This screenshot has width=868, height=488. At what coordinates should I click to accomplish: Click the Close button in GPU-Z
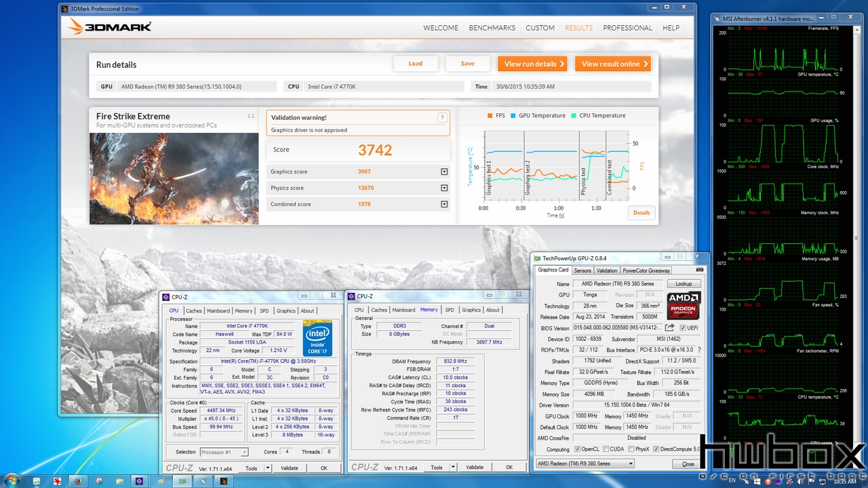click(688, 464)
